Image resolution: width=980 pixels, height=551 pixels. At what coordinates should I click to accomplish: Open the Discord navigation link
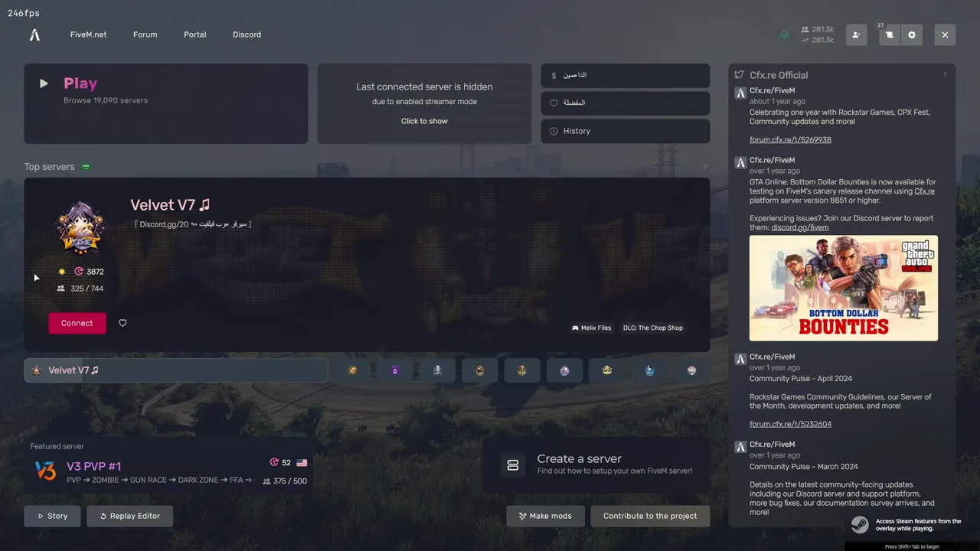247,34
